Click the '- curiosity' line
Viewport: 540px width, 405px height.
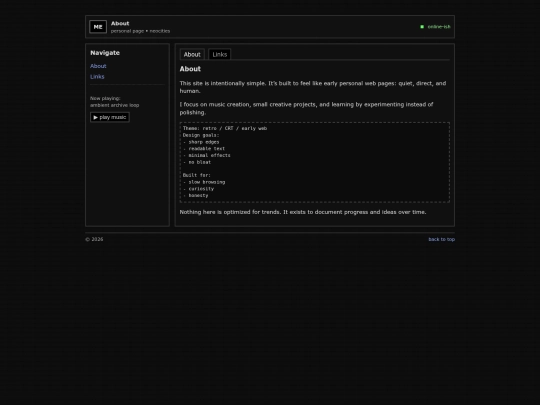(198, 189)
